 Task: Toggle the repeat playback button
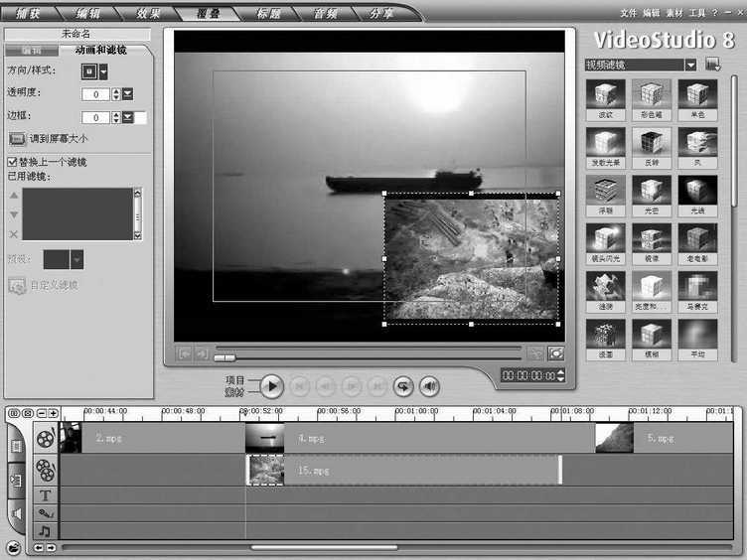(x=403, y=386)
